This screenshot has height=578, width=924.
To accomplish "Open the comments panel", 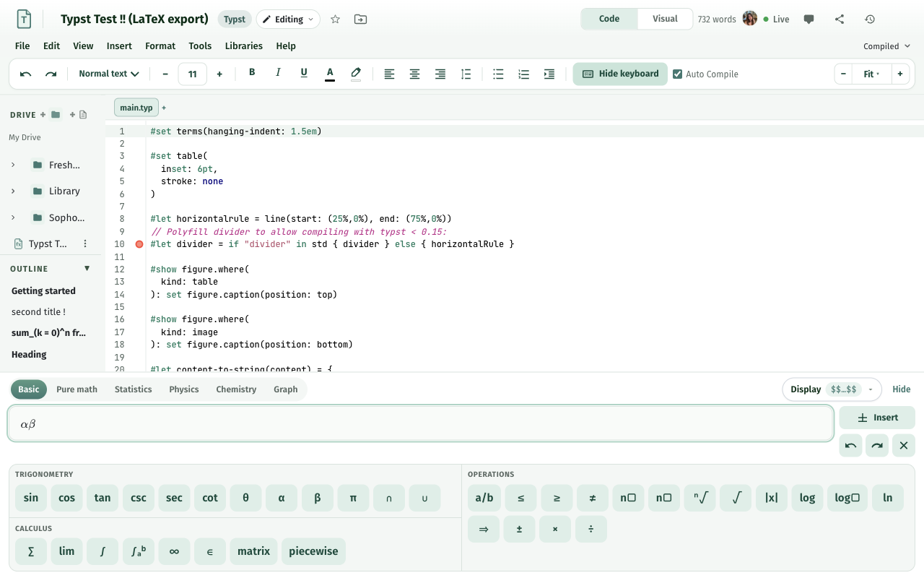I will click(809, 20).
